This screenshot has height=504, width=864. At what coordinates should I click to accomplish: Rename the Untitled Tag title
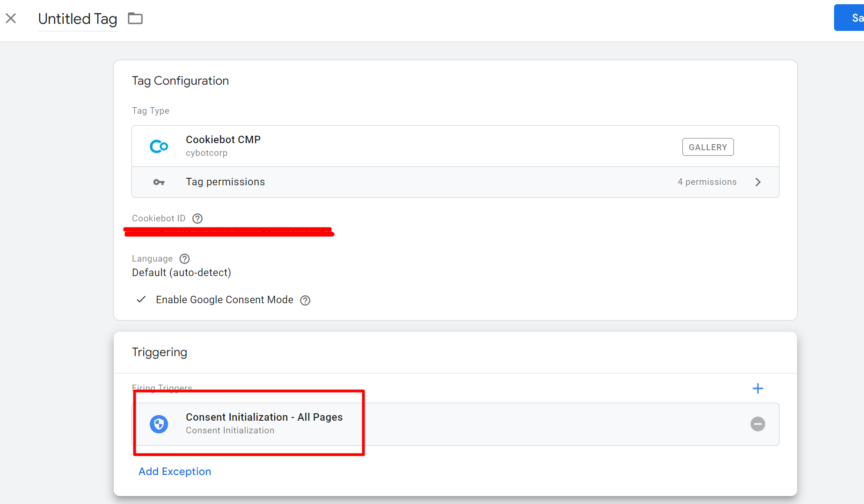77,19
